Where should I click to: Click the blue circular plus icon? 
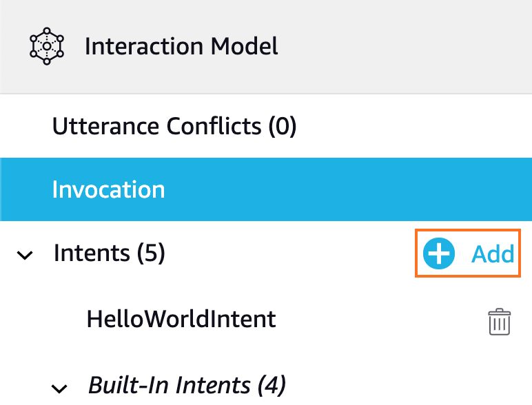coord(439,253)
